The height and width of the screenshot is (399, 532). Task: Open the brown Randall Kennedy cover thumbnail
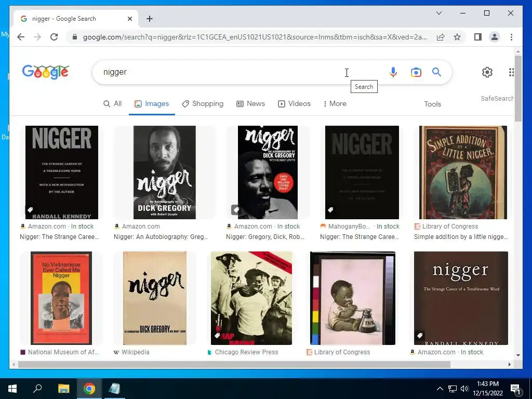[461, 298]
